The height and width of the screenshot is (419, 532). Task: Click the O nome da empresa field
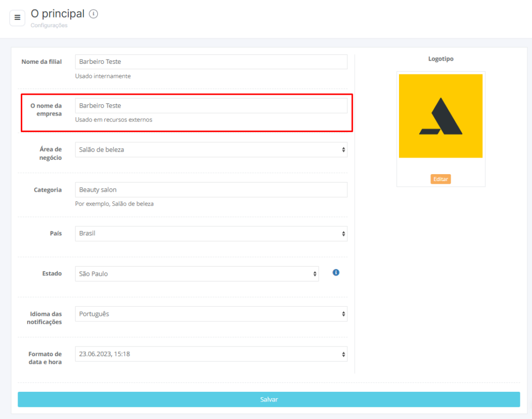(211, 105)
